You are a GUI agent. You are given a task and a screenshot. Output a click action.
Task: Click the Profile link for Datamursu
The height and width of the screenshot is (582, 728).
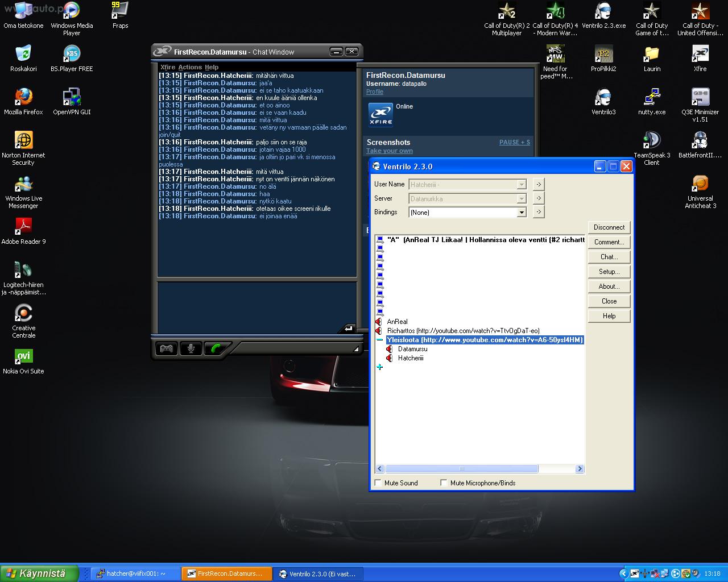374,92
